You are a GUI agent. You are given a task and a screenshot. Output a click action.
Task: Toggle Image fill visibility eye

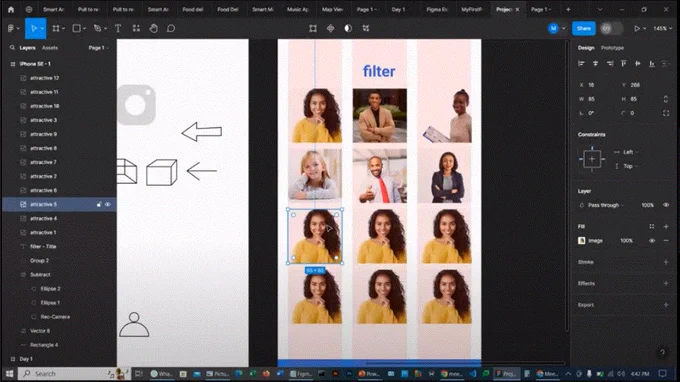[x=651, y=241]
